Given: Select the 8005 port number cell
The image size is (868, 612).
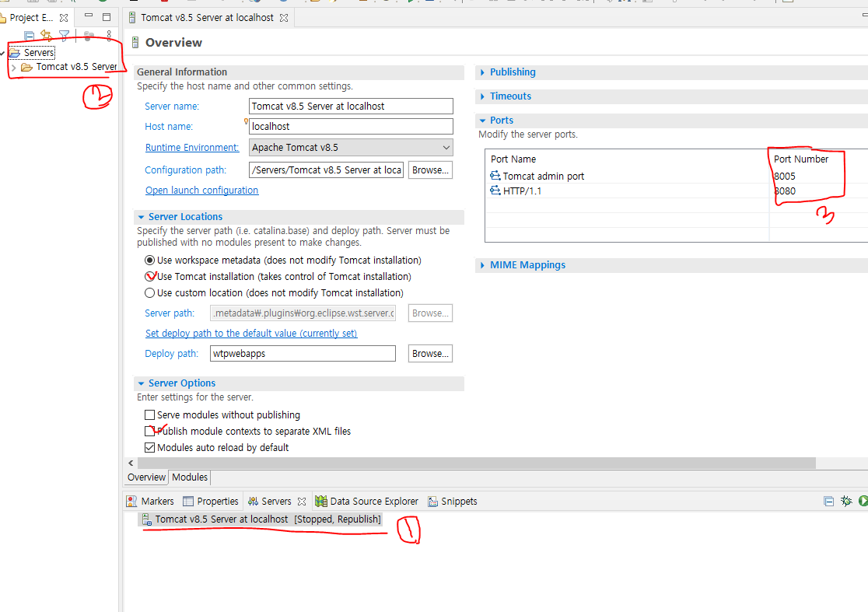Looking at the screenshot, I should (785, 176).
